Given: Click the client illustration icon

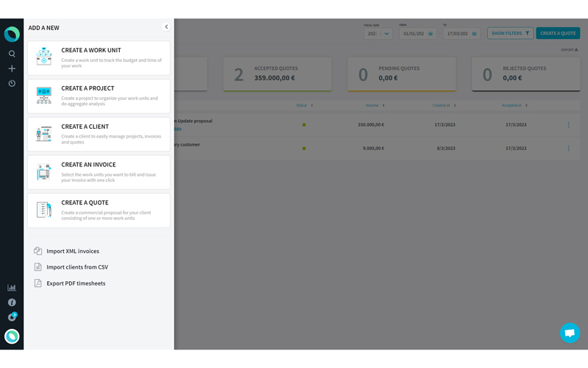Looking at the screenshot, I should [44, 134].
